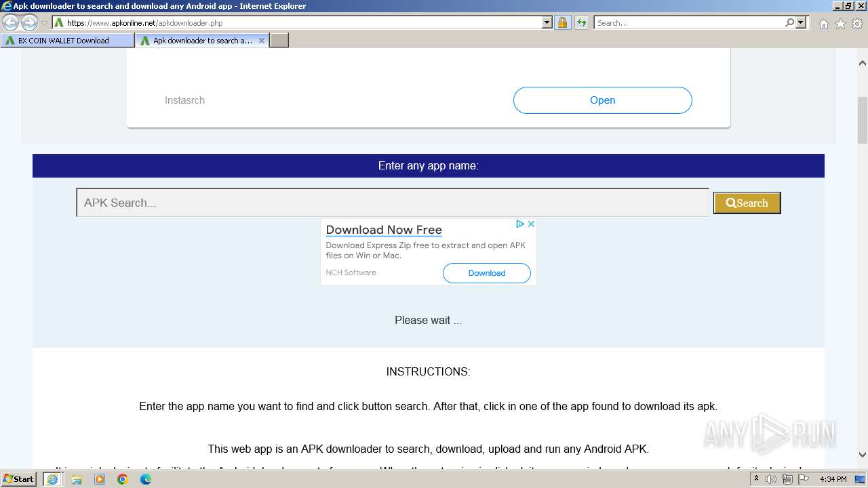Click the vertical scrollbar thumb
Image resolution: width=868 pixels, height=488 pixels.
[x=863, y=120]
